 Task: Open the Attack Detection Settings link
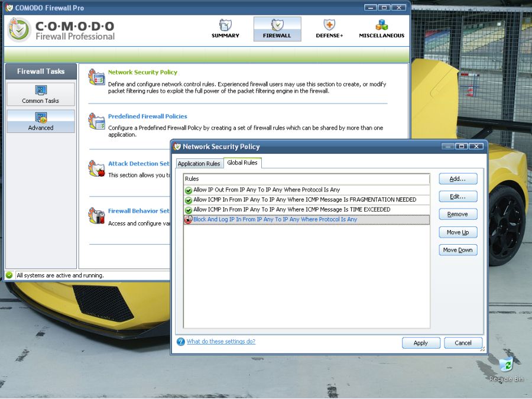[x=139, y=164]
